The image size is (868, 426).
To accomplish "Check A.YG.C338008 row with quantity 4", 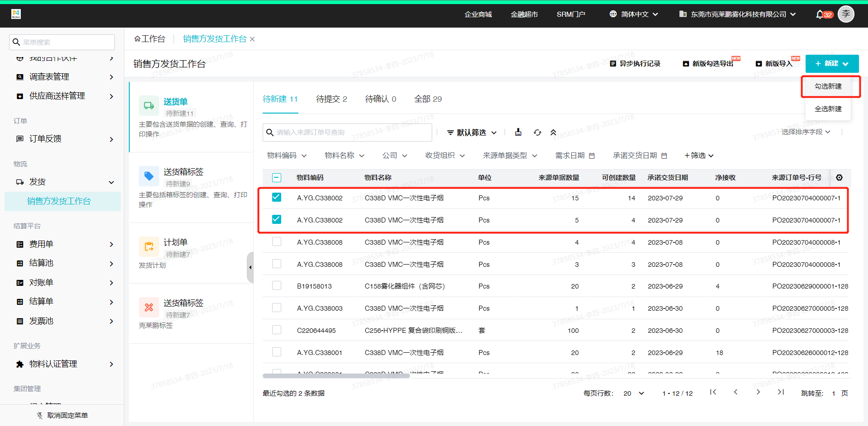I will (277, 241).
